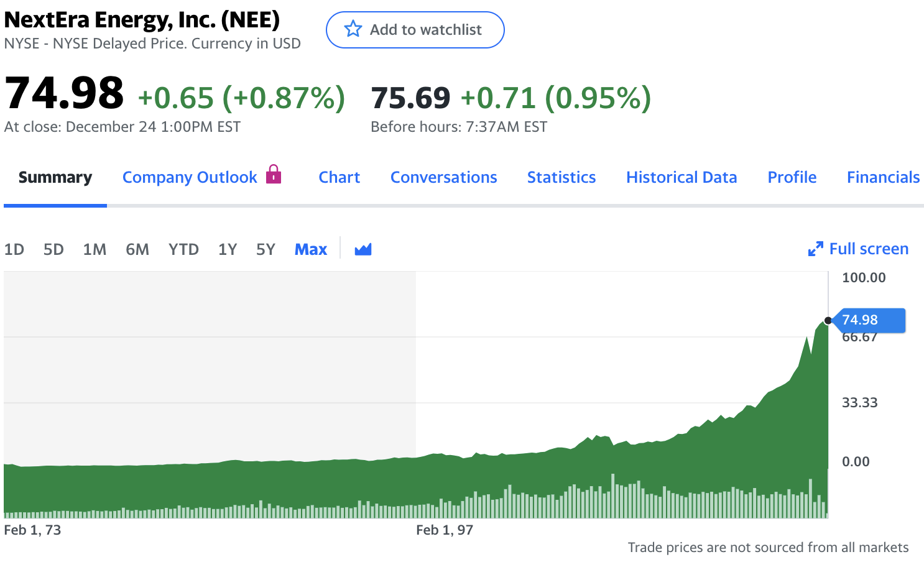Image resolution: width=924 pixels, height=562 pixels.
Task: Select the YTD chart range
Action: pyautogui.click(x=183, y=250)
